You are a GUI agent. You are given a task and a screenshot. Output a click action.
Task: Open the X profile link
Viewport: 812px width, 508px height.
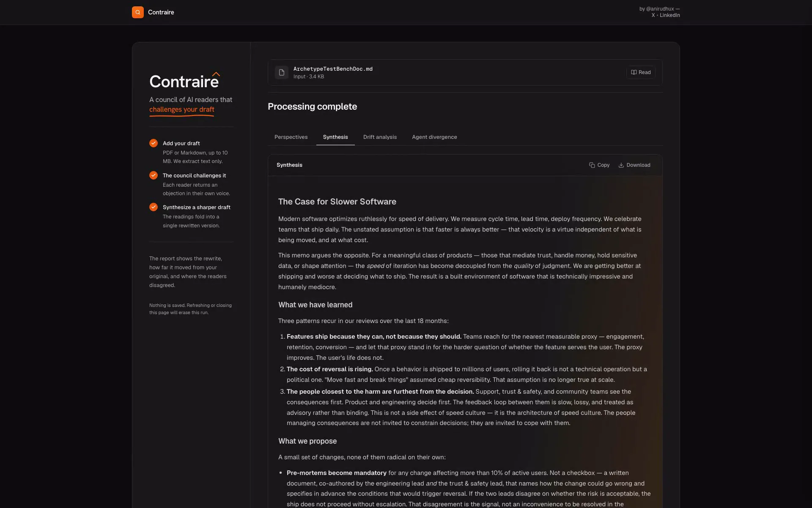click(x=653, y=15)
